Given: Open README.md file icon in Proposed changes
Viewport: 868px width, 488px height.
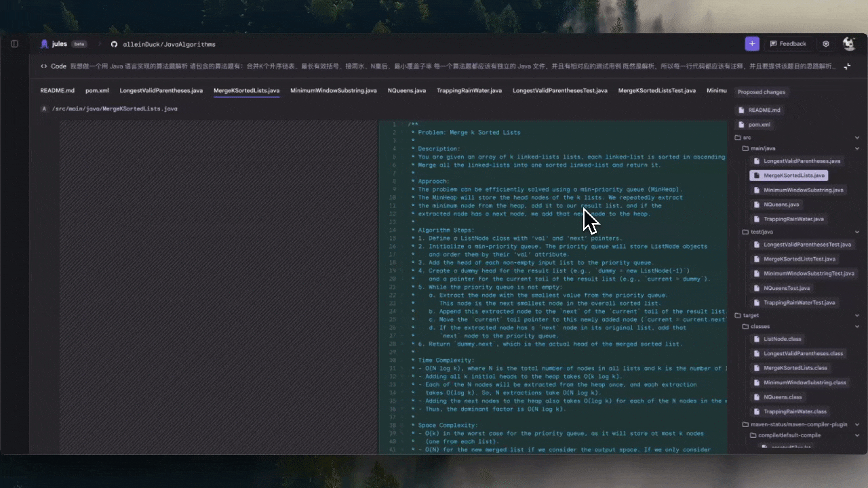Looking at the screenshot, I should click(x=742, y=110).
